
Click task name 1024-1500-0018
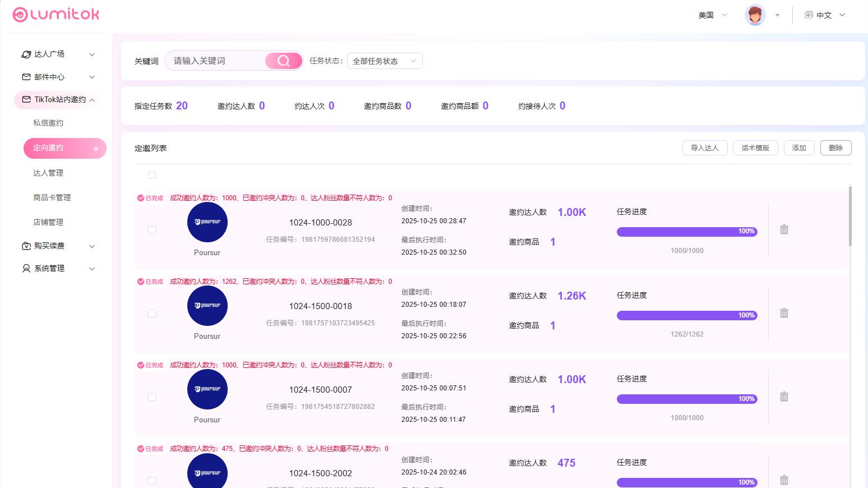(321, 306)
